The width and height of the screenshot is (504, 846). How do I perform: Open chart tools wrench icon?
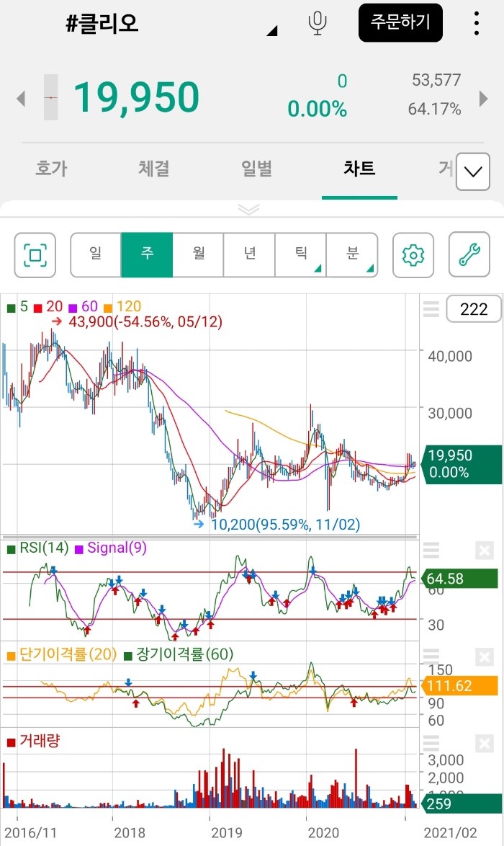tap(469, 254)
